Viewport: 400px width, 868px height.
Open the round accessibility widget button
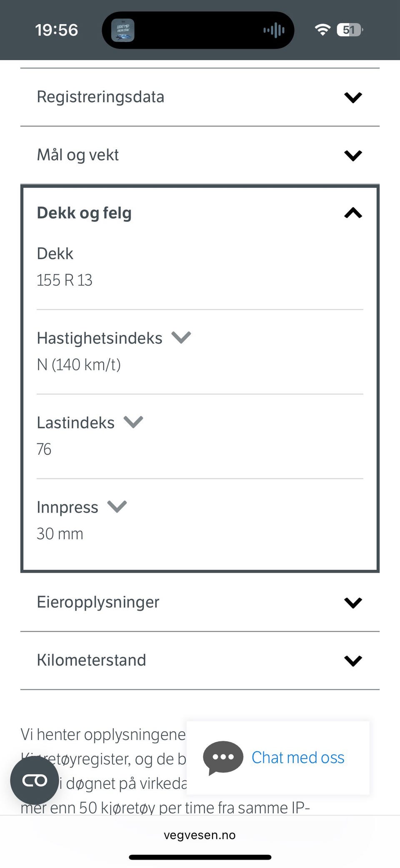pyautogui.click(x=35, y=780)
